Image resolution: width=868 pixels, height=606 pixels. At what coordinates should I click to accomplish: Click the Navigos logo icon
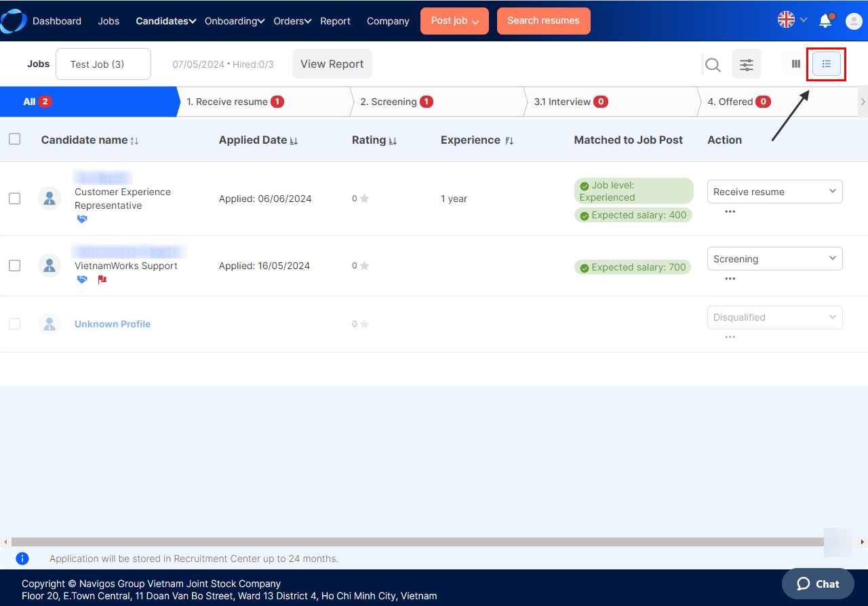(x=13, y=21)
